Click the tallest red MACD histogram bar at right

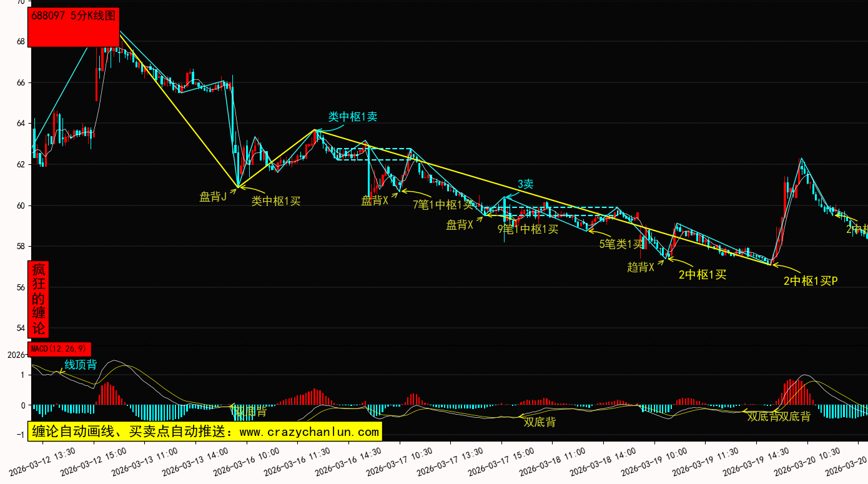pyautogui.click(x=791, y=392)
